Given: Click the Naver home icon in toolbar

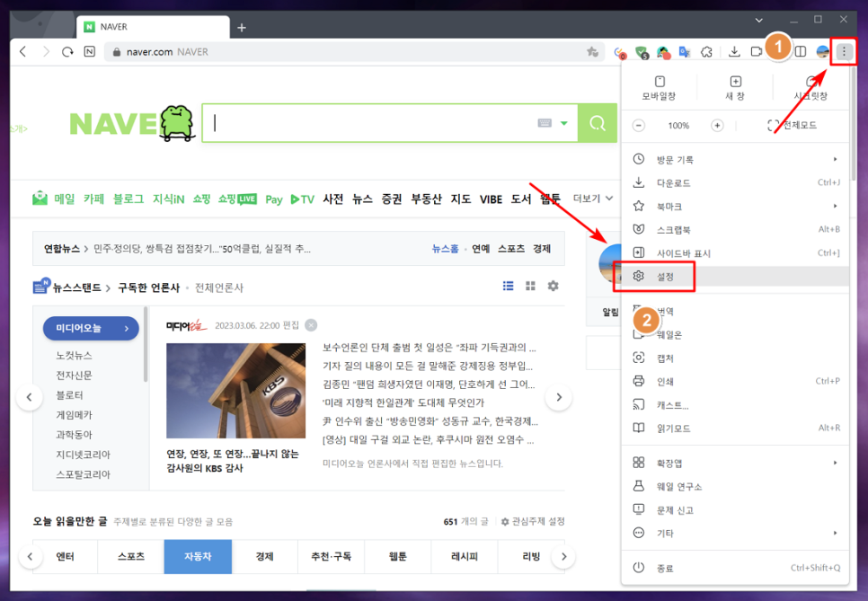Looking at the screenshot, I should tap(89, 51).
